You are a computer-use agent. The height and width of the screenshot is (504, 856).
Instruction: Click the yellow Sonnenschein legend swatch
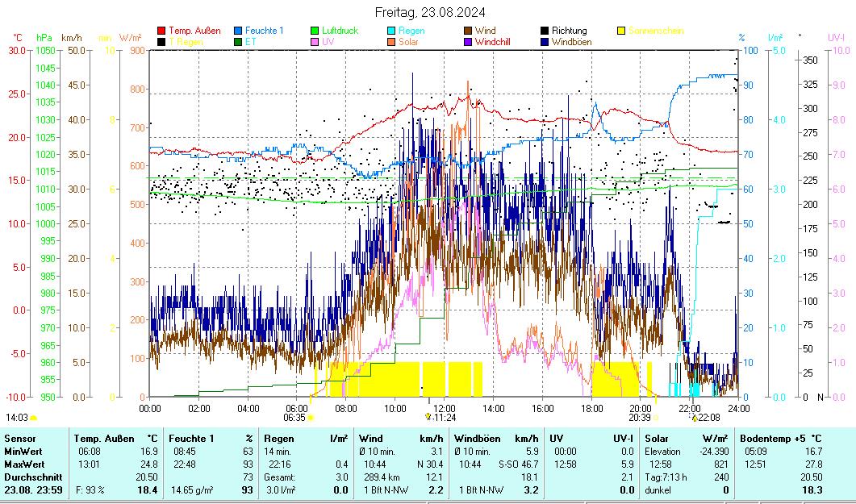pyautogui.click(x=621, y=31)
